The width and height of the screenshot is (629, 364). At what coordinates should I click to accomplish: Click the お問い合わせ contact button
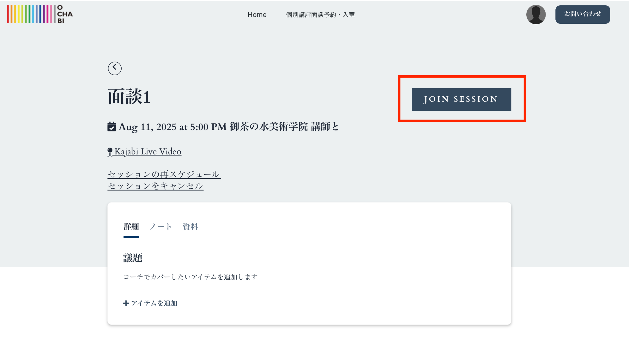click(x=582, y=14)
